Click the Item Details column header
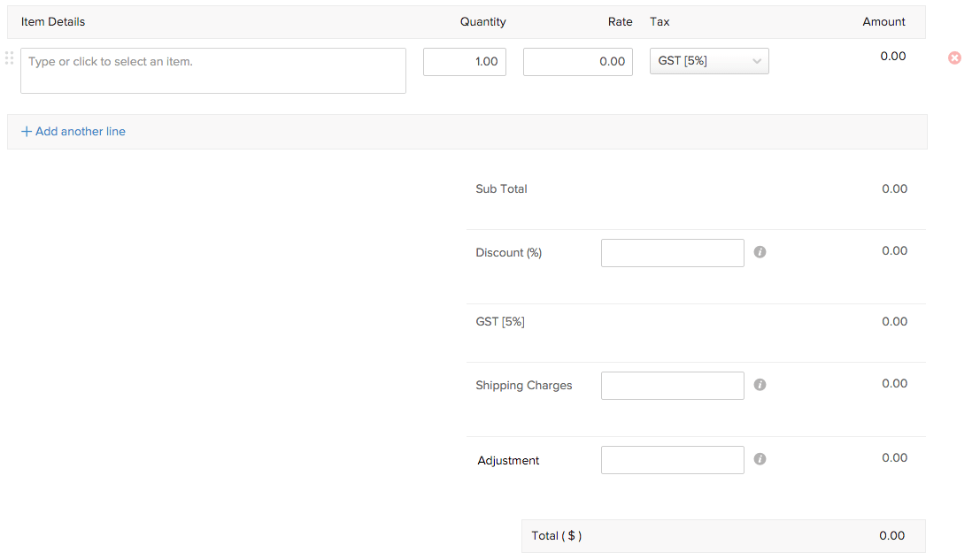Screen dimensions: 972x560 pos(53,21)
